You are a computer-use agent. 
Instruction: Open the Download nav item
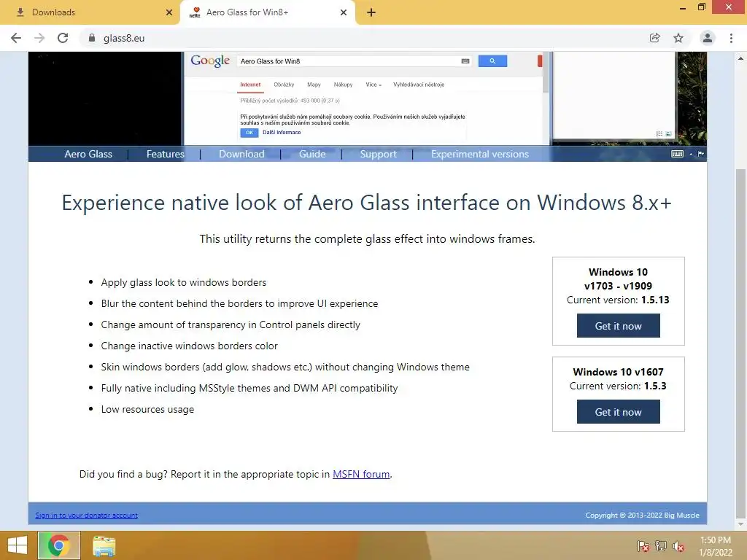tap(241, 154)
